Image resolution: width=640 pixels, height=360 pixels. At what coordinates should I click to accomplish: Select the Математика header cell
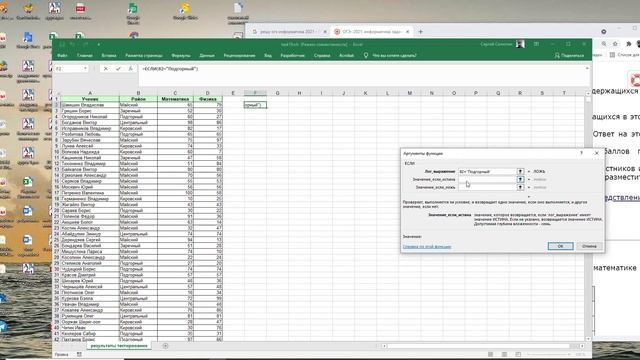pos(175,99)
